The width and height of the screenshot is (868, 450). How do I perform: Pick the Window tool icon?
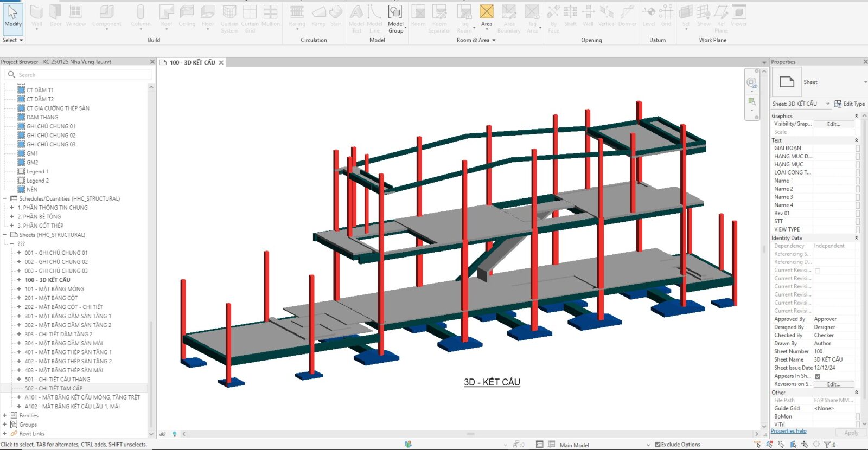click(x=76, y=16)
